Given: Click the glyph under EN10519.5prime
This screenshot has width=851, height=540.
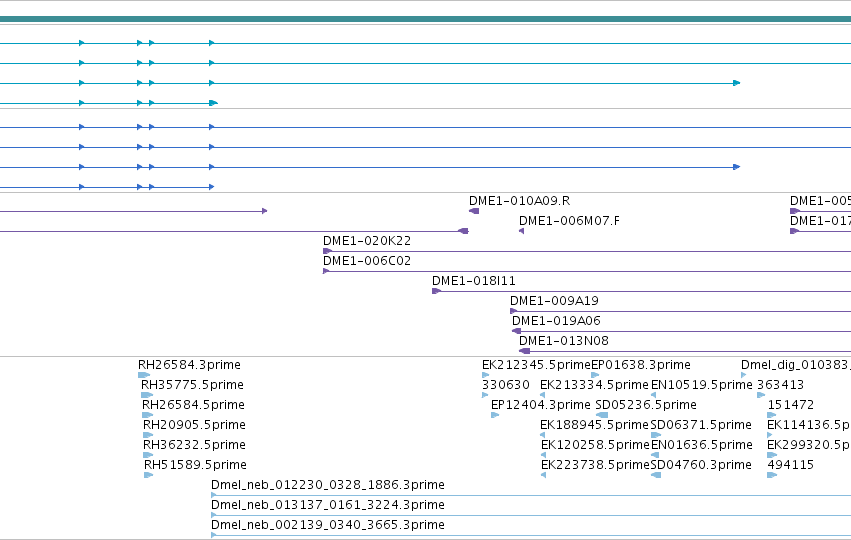Looking at the screenshot, I should point(653,395).
